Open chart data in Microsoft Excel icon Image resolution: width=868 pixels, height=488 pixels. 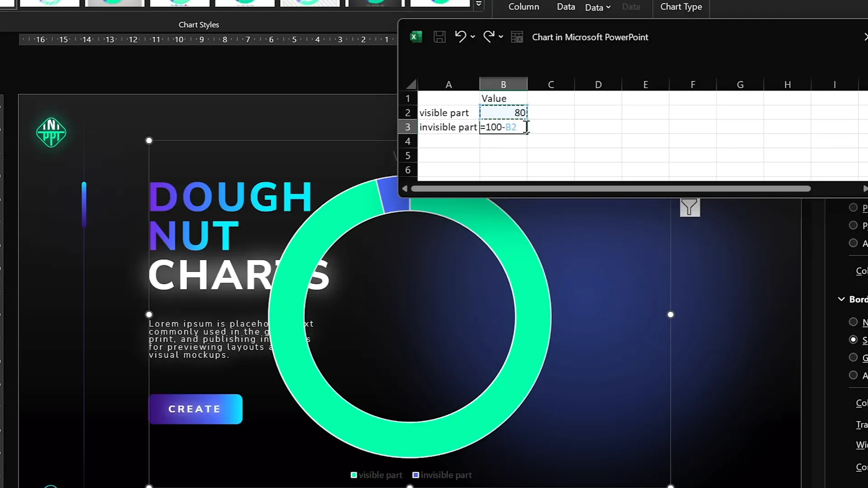(517, 37)
